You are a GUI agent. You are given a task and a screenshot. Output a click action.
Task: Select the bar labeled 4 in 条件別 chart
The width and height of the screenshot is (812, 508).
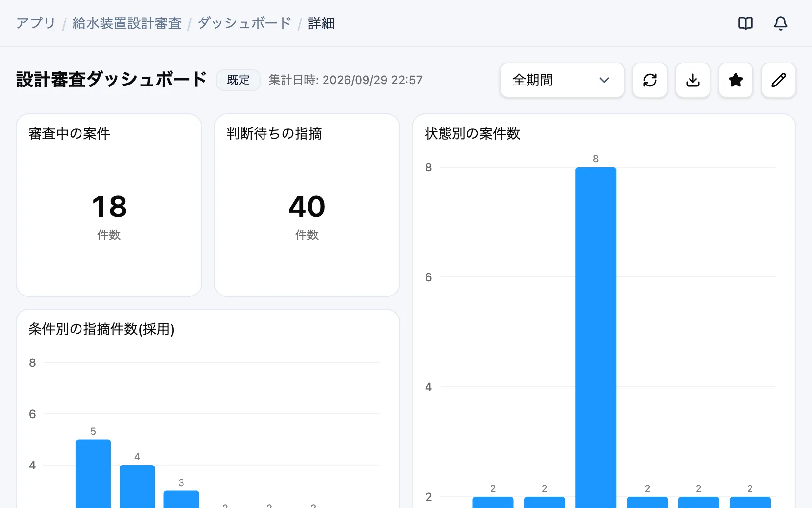pyautogui.click(x=137, y=486)
